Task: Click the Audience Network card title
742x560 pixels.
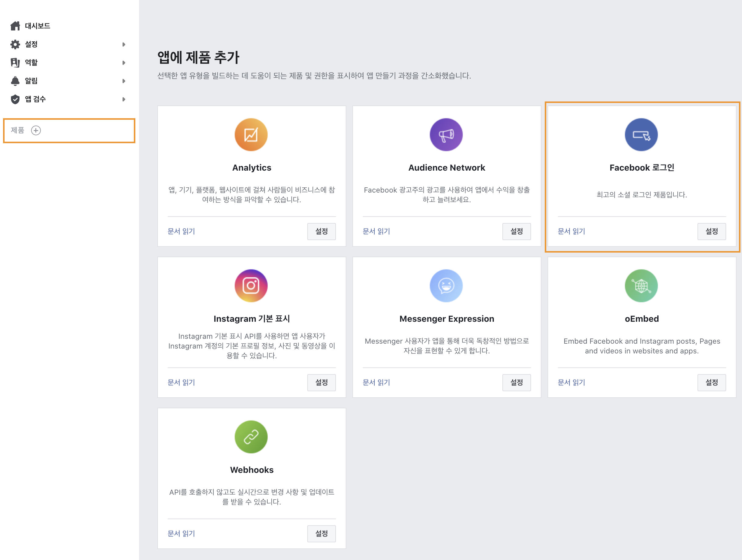Action: [447, 168]
